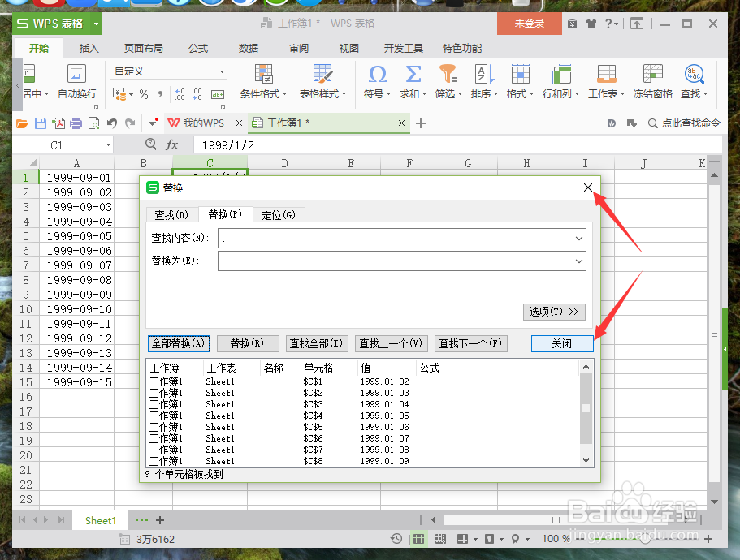Switch to Find (查找(D)) tab in dialog
Screen dimensions: 740x560
coord(171,215)
